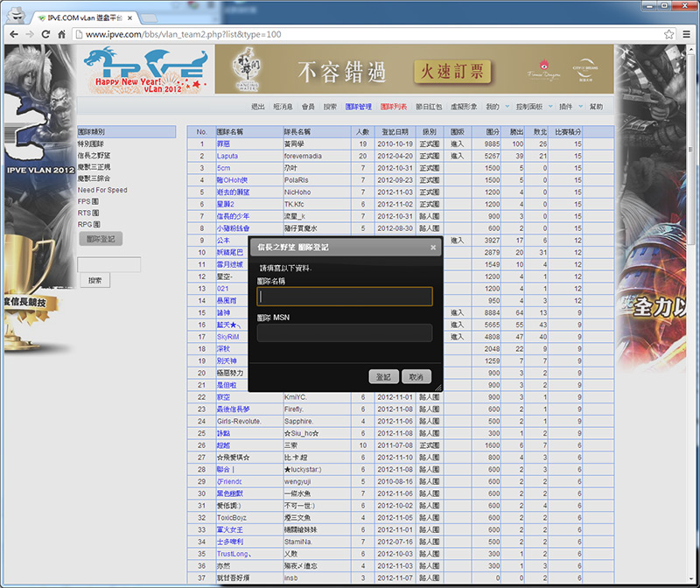This screenshot has width=700, height=588.
Task: Open the 幫助 menu item
Action: point(596,107)
